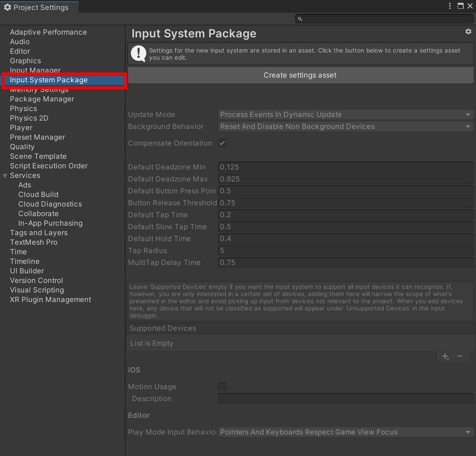Screen dimensions: 476x456
Task: Open XR Plugin Management settings
Action: point(51,300)
